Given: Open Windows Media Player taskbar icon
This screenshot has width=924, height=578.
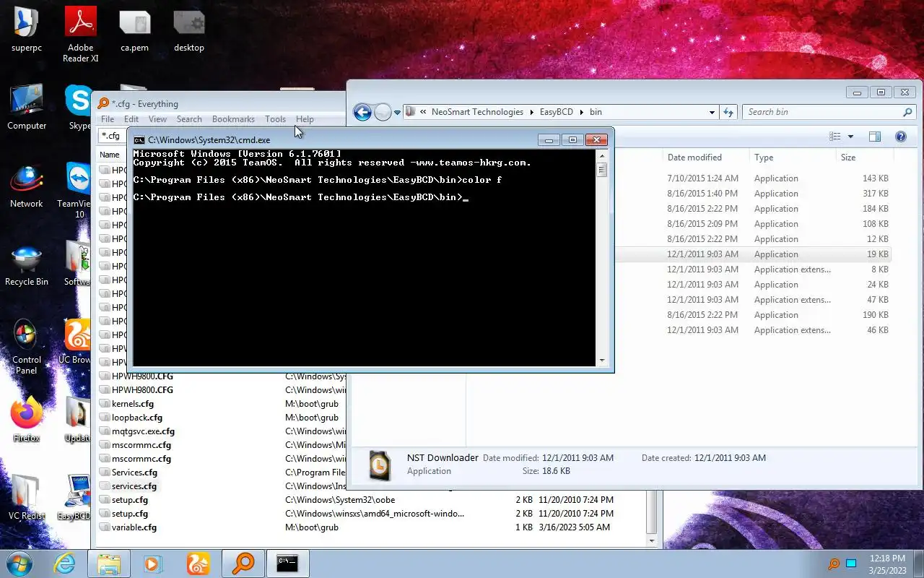Looking at the screenshot, I should [153, 564].
